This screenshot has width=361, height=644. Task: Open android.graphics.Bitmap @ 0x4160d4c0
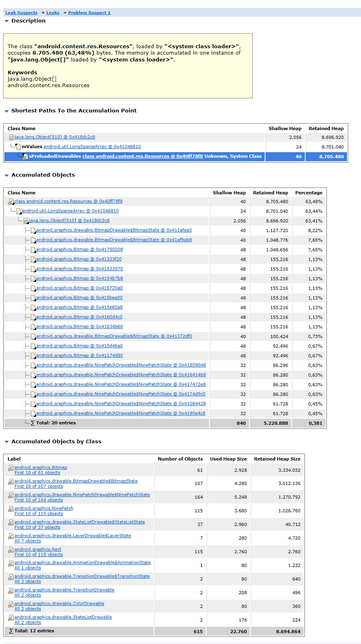pyautogui.click(x=79, y=317)
